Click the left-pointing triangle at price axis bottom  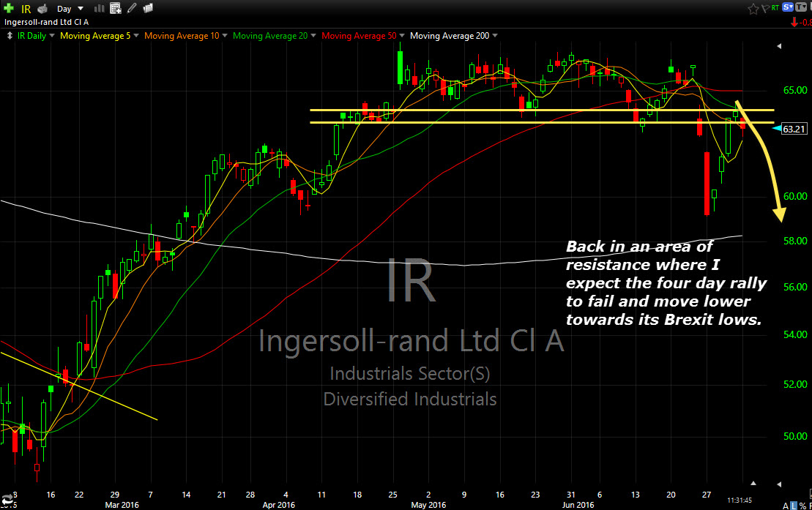pos(779,484)
